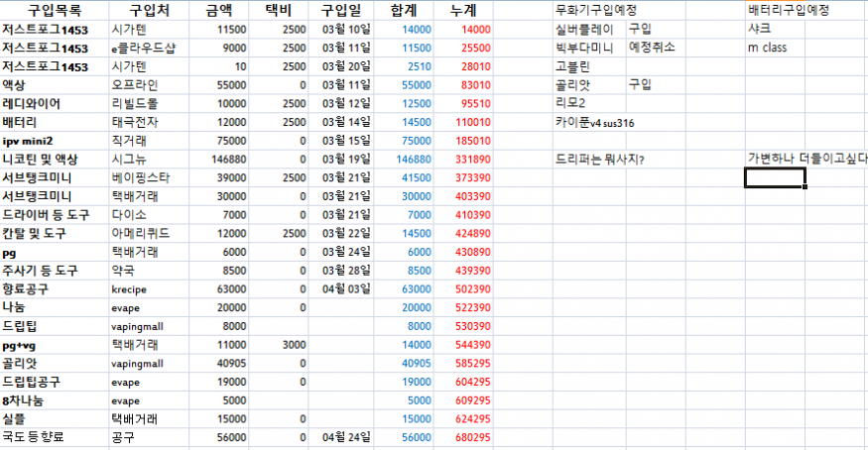868x450 pixels.
Task: Select the m class cell
Action: click(775, 49)
